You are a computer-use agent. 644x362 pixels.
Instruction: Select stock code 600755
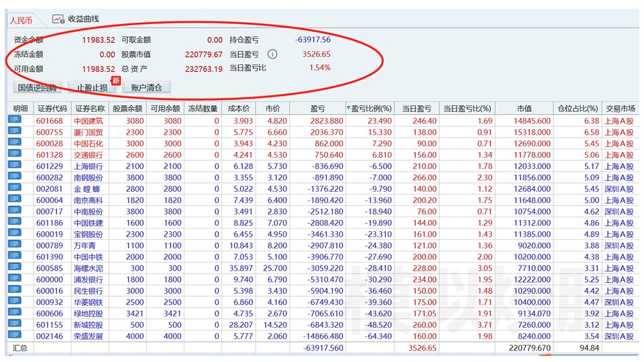(x=50, y=132)
